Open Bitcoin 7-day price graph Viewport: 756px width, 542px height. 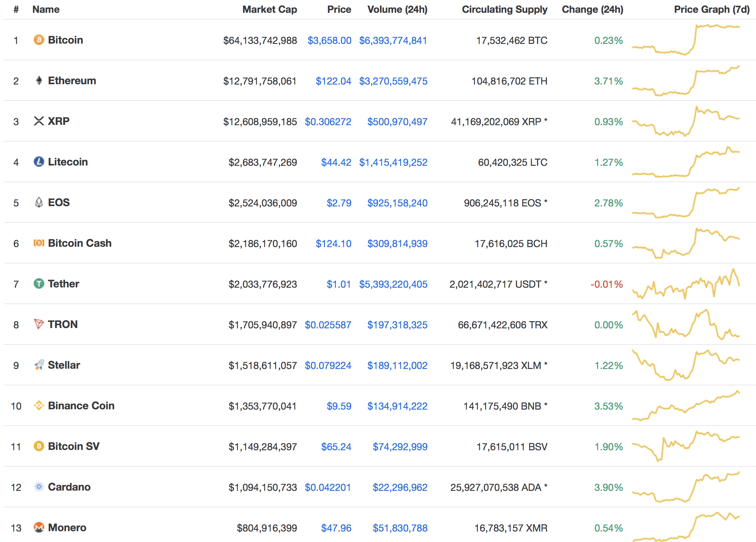click(x=686, y=40)
